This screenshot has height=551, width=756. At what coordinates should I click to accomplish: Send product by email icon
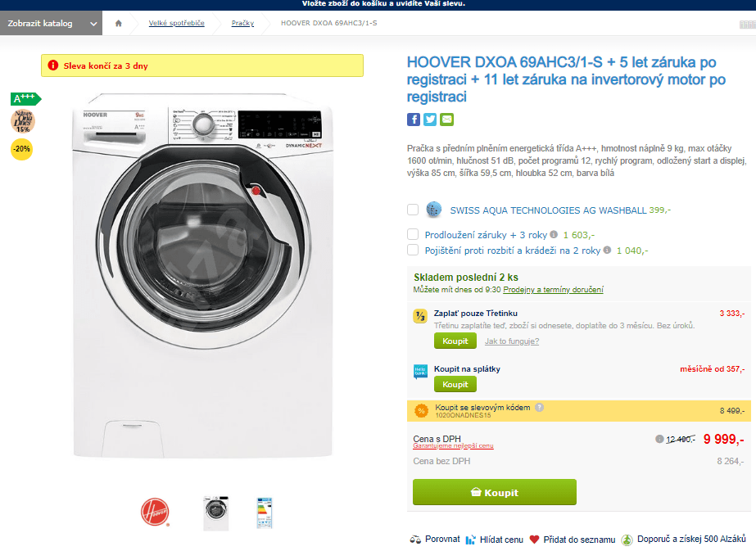[x=447, y=120]
